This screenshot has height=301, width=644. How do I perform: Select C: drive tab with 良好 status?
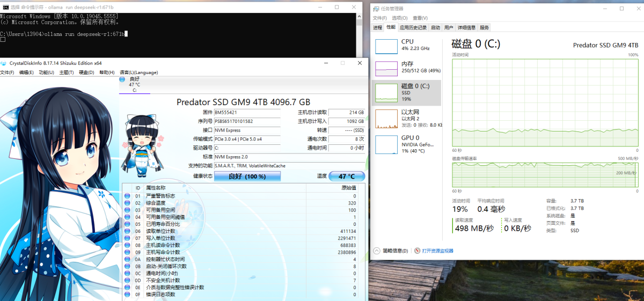(x=135, y=85)
